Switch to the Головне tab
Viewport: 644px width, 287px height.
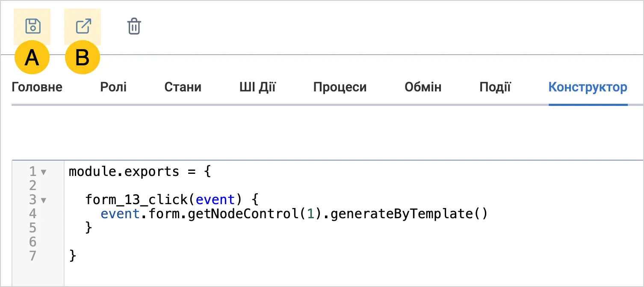tap(37, 87)
